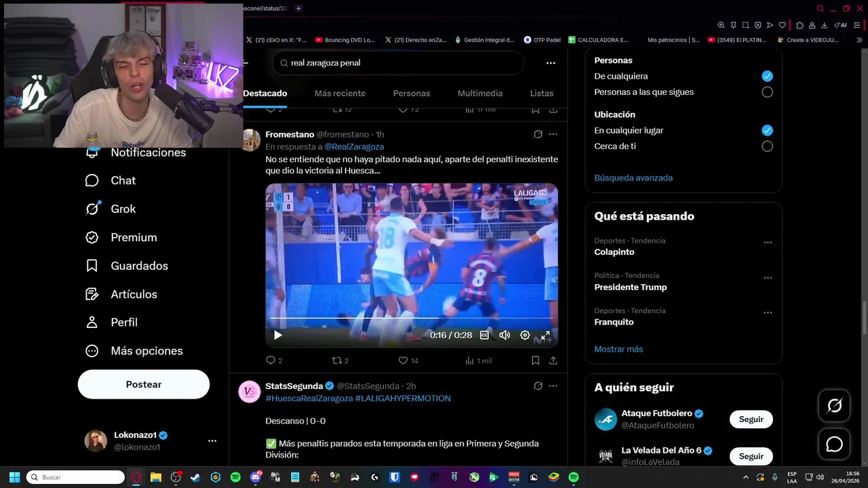
Task: Open Windows Start menu
Action: (14, 477)
